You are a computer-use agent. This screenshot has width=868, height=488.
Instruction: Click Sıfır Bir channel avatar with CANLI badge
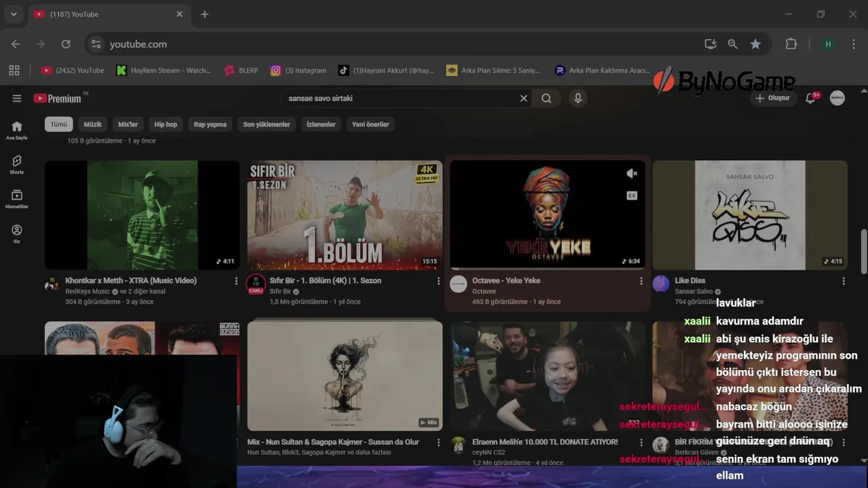tap(256, 284)
